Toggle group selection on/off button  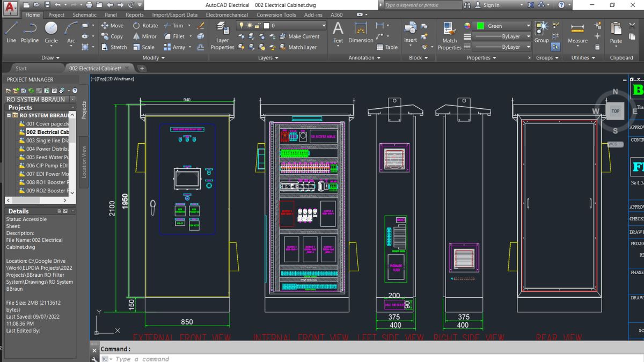555,47
